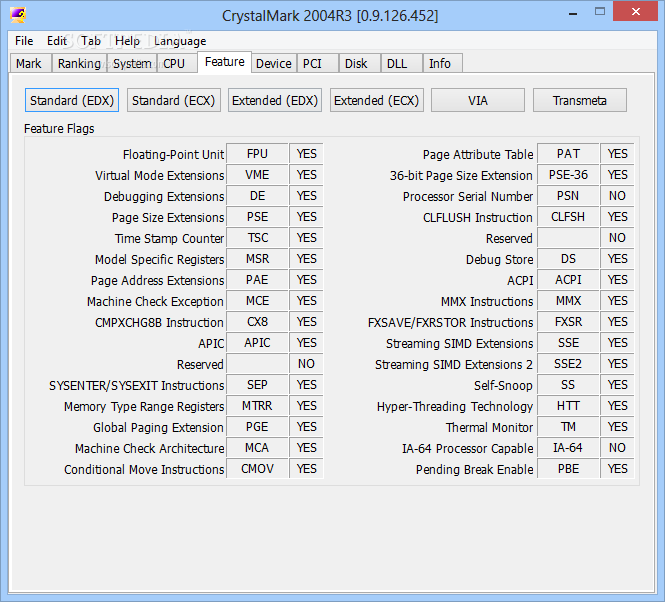Show Standard (ECX) feature flags
665x602 pixels.
coord(173,100)
